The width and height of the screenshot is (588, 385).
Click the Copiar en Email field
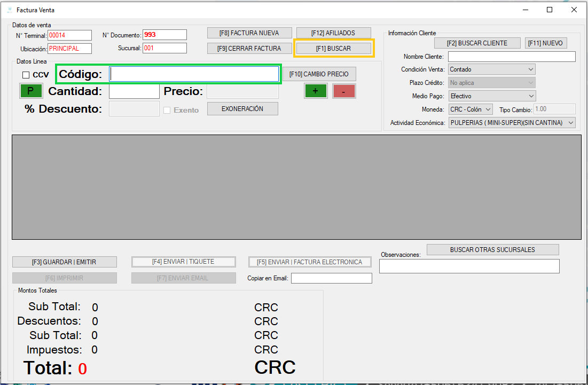(x=332, y=278)
